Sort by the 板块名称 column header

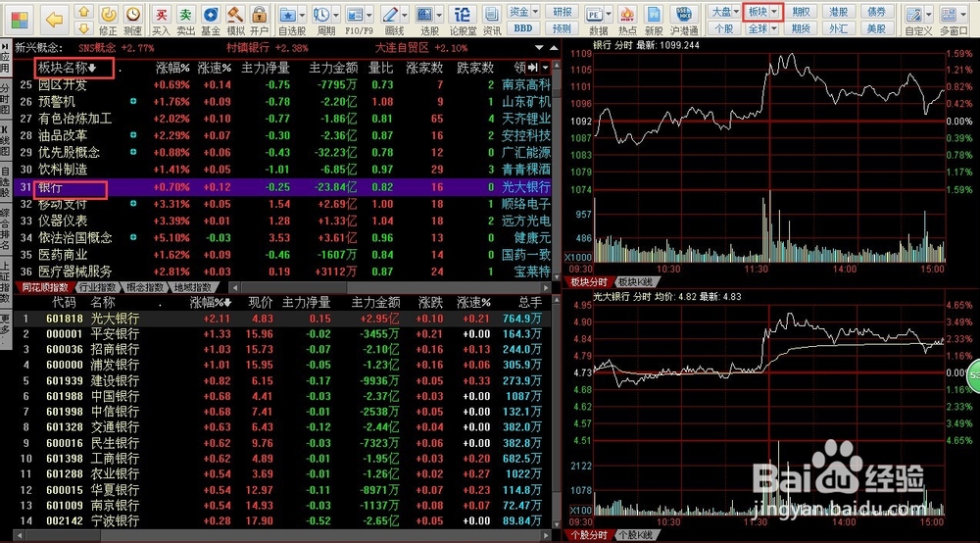coord(67,68)
